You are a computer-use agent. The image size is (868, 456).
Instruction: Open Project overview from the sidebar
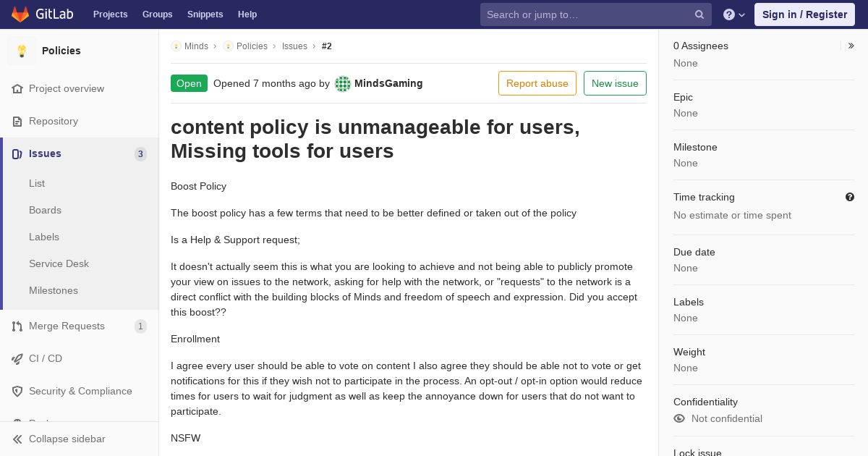click(67, 88)
